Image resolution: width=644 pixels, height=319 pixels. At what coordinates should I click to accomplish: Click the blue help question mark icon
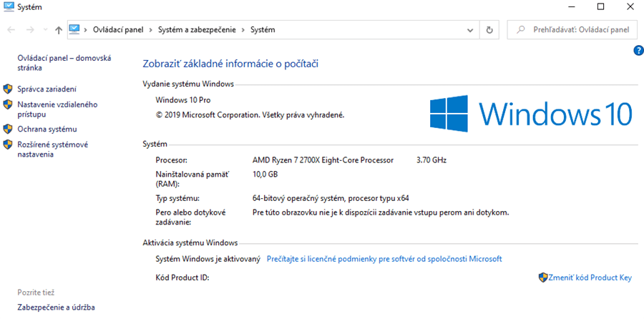point(638,50)
